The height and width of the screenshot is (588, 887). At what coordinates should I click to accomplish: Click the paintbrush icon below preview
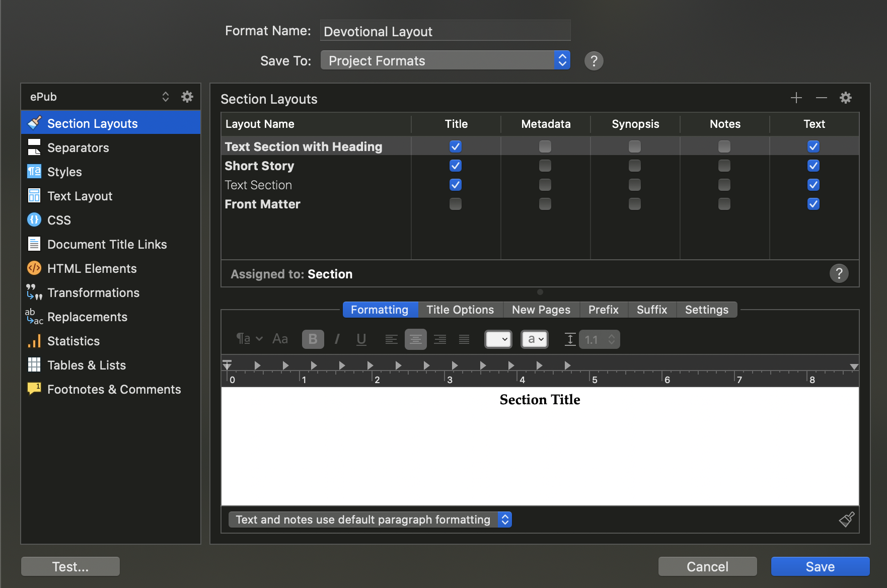pos(846,520)
